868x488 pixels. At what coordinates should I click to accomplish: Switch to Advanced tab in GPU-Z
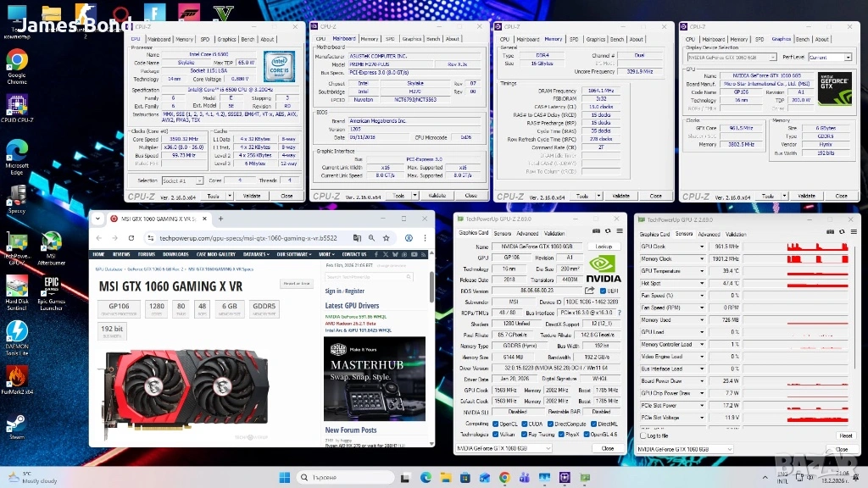pyautogui.click(x=527, y=234)
